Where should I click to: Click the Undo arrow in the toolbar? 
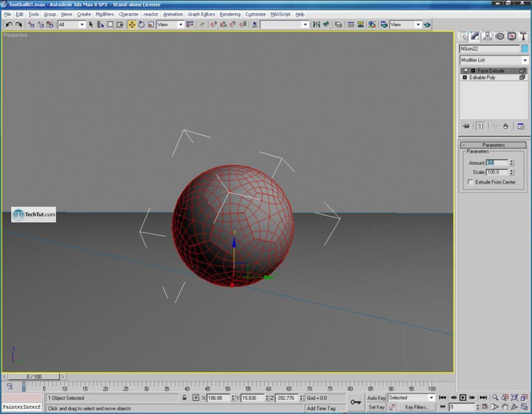click(x=9, y=25)
